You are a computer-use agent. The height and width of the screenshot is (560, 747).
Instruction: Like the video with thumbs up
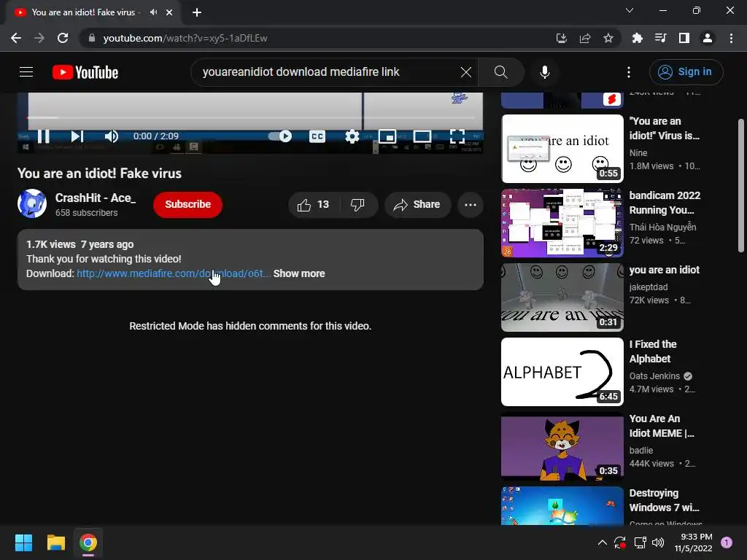coord(314,205)
